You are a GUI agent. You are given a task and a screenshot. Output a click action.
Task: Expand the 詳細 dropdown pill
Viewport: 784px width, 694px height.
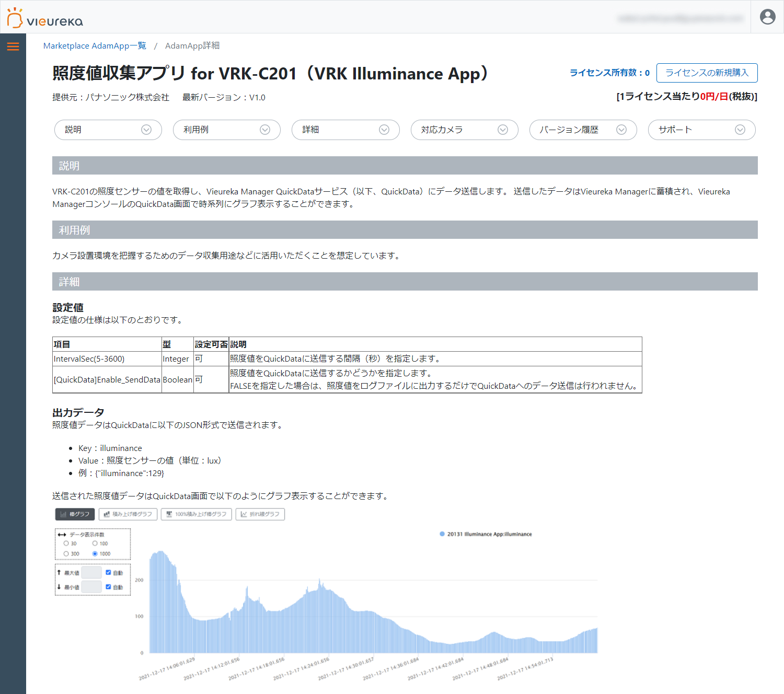pyautogui.click(x=345, y=130)
